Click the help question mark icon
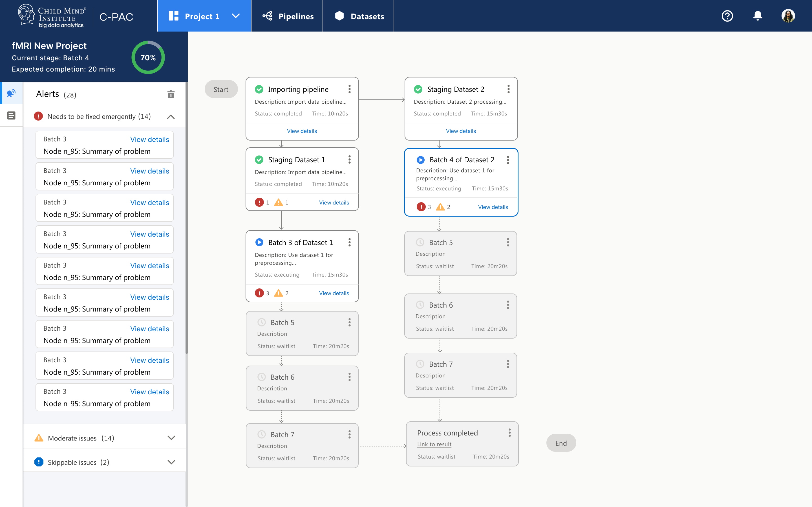The height and width of the screenshot is (507, 812). click(727, 16)
